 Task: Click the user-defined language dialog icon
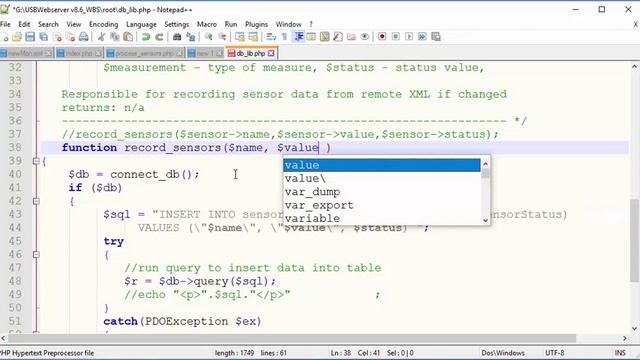311,37
